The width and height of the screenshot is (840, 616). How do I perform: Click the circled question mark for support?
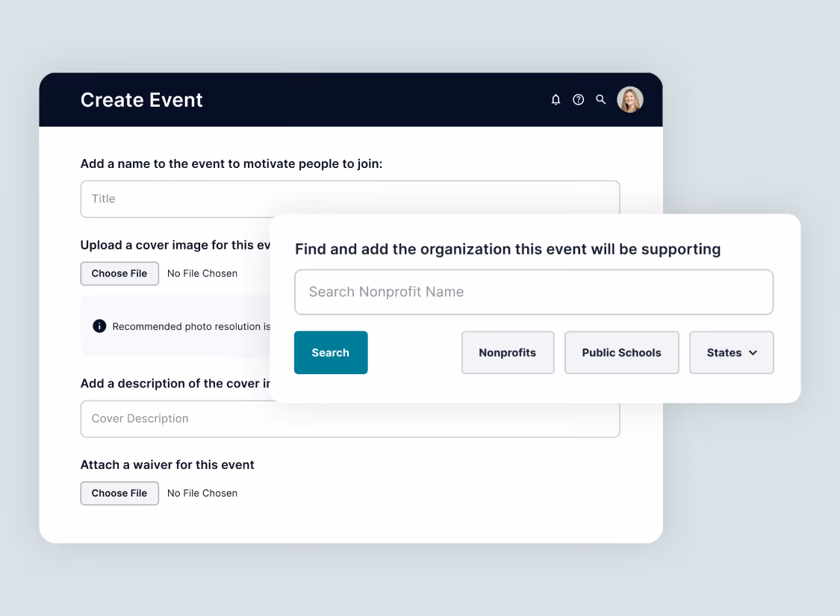click(x=578, y=99)
